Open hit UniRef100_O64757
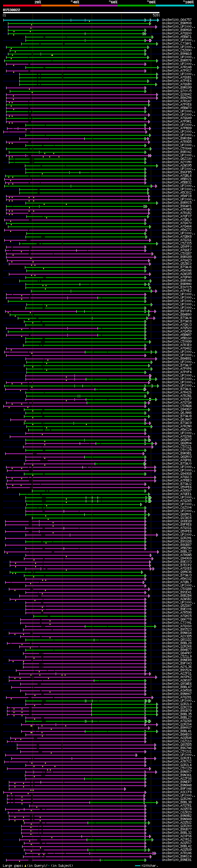Viewport: 197px width, 868px height. pos(176,20)
